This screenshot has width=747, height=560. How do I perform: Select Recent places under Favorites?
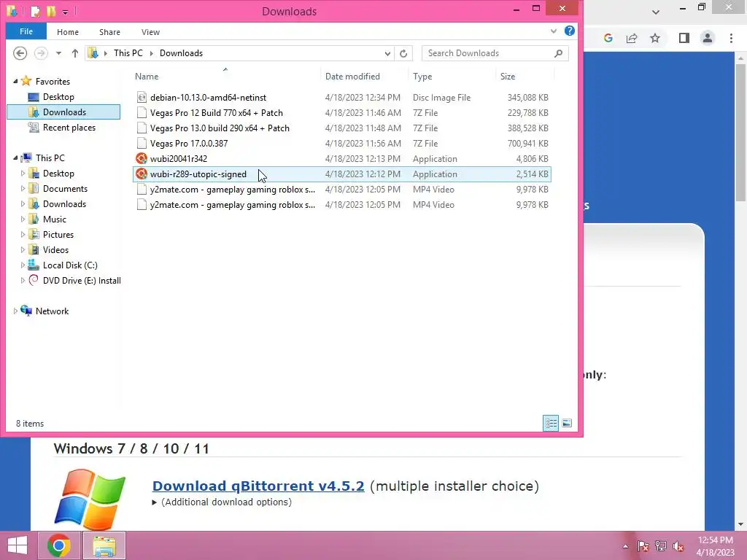click(69, 127)
